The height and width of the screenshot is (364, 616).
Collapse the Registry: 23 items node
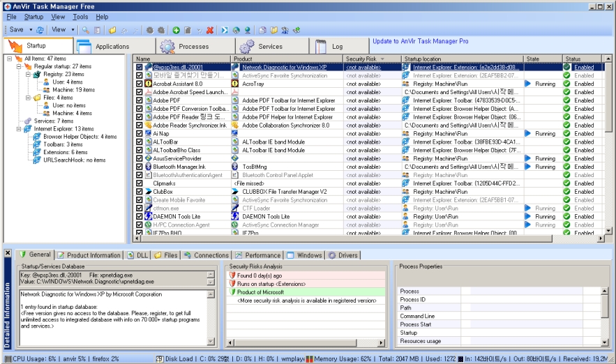pos(29,74)
